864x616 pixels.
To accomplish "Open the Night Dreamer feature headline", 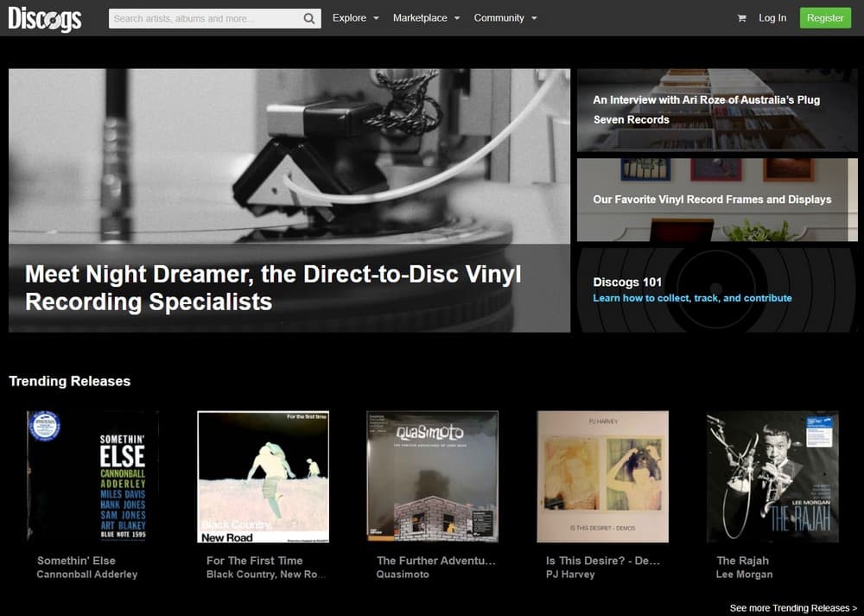I will click(x=273, y=288).
